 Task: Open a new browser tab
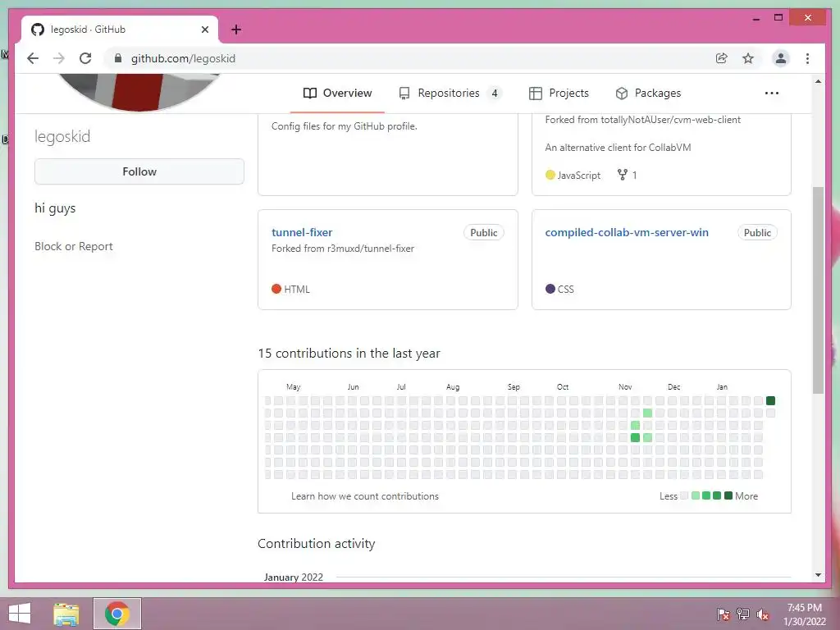coord(236,30)
